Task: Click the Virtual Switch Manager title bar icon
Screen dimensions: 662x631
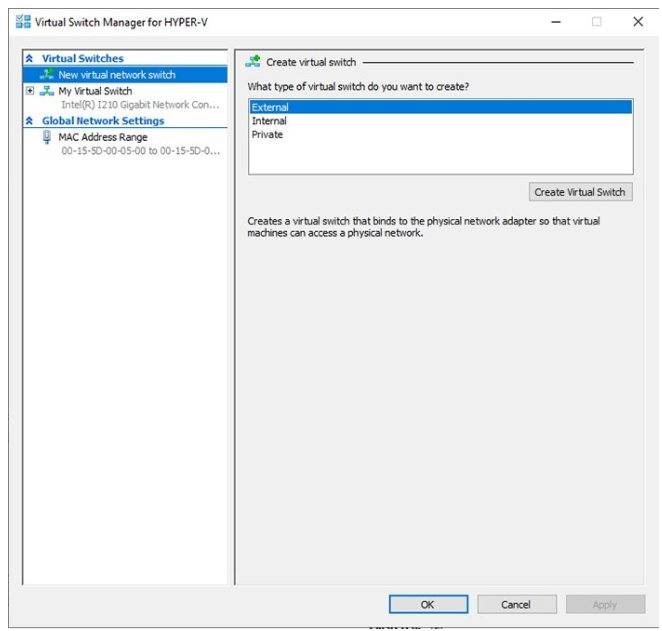Action: click(x=23, y=22)
